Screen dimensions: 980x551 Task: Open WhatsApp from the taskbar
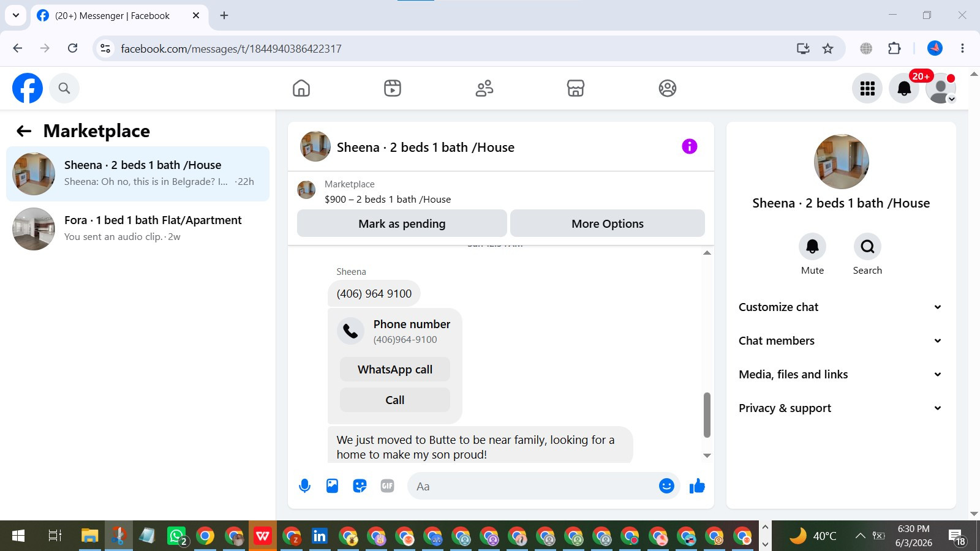point(177,536)
